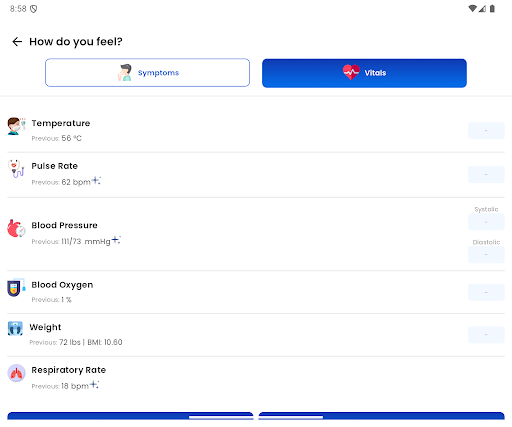Click the Weight value input field
Screen dimensions: 512x427
(486, 335)
